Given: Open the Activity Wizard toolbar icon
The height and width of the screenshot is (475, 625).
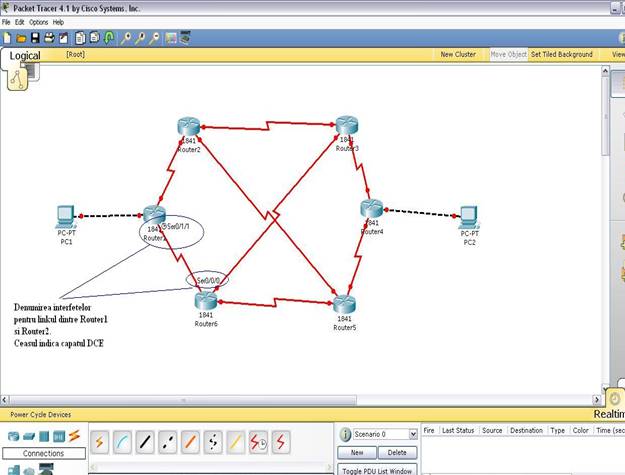Looking at the screenshot, I should [x=63, y=38].
